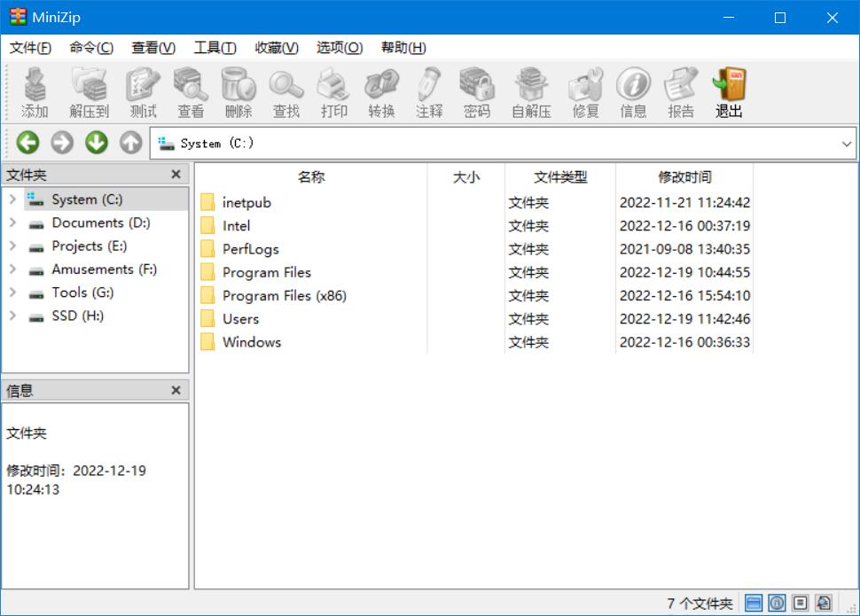Select the Program Files (x86) folder
The height and width of the screenshot is (616, 860).
[284, 296]
